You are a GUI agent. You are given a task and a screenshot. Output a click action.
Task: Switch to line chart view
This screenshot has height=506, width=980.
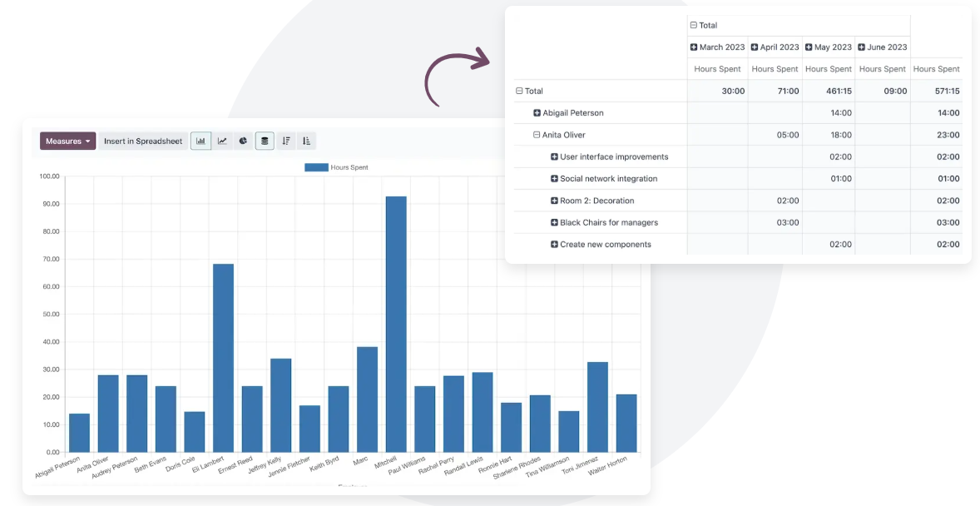[x=222, y=141]
